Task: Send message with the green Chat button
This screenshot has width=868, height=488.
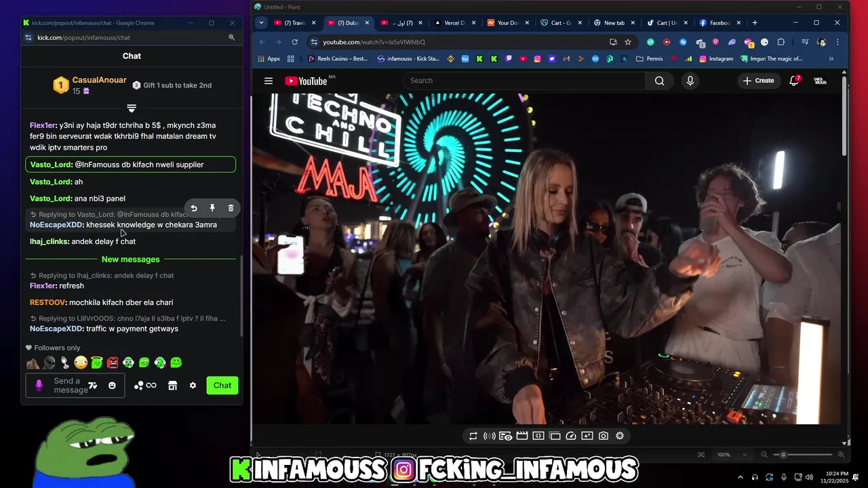Action: point(222,385)
